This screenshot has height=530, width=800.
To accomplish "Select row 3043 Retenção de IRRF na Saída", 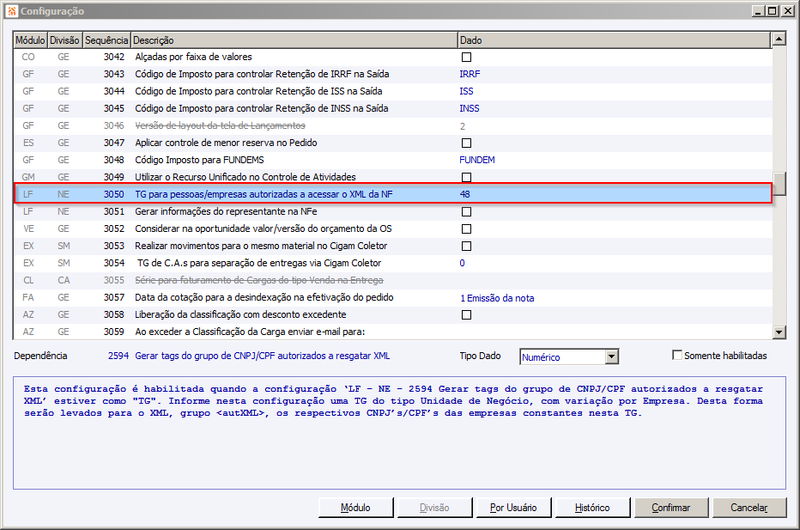I will coord(393,74).
